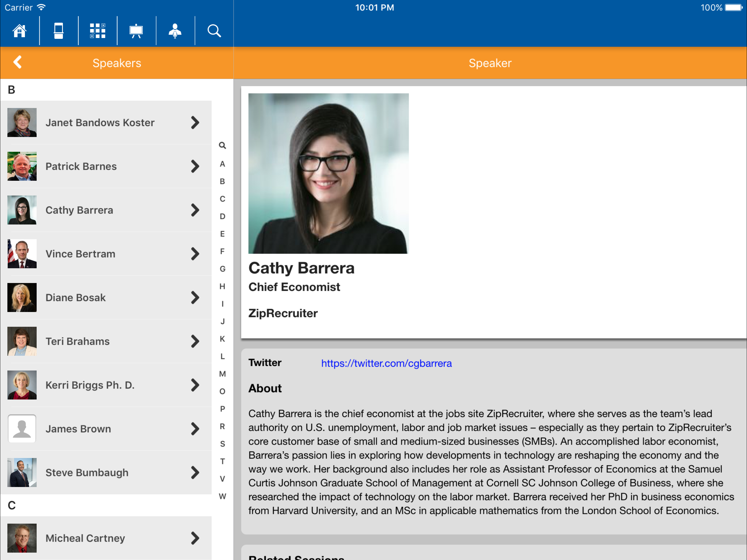This screenshot has width=747, height=560.
Task: Click Steve Bumbaugh photo thumbnail
Action: pyautogui.click(x=22, y=472)
